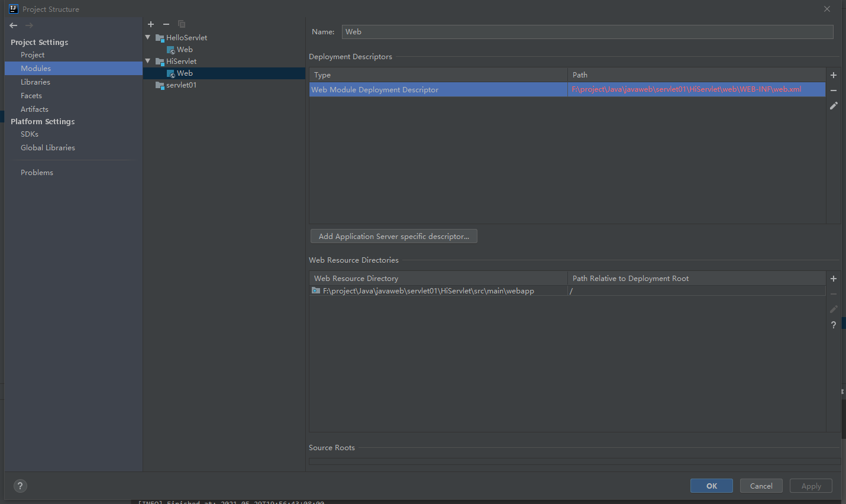
Task: Select the servlet01 module label
Action: pos(181,85)
